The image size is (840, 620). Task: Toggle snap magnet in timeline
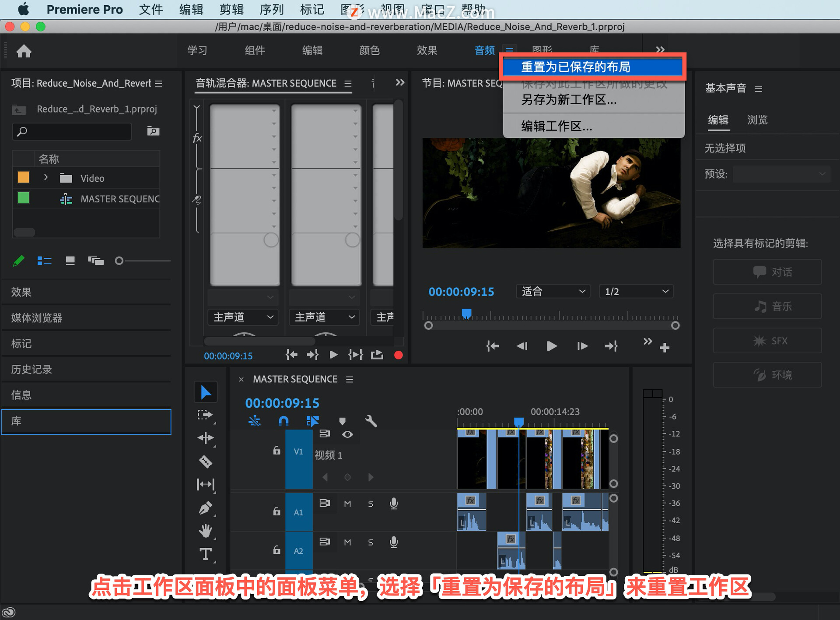(x=283, y=421)
